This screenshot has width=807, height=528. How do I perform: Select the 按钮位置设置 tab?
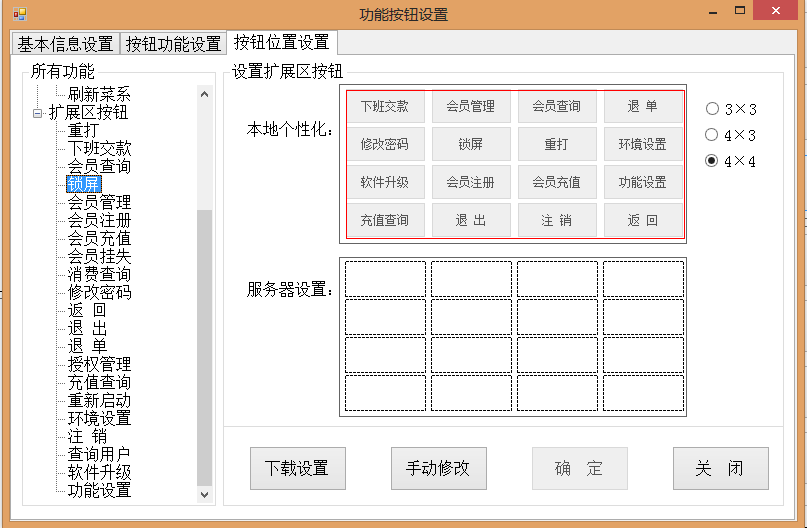pyautogui.click(x=282, y=42)
